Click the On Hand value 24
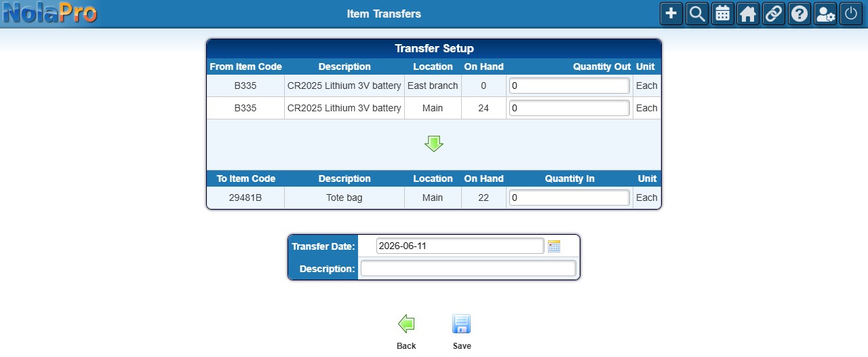Screen dimensions: 868x357 484,108
